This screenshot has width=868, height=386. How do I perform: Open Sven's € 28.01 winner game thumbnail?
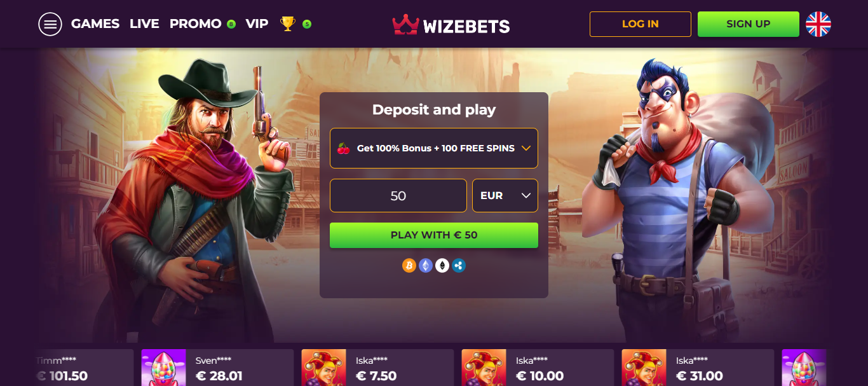pos(164,368)
